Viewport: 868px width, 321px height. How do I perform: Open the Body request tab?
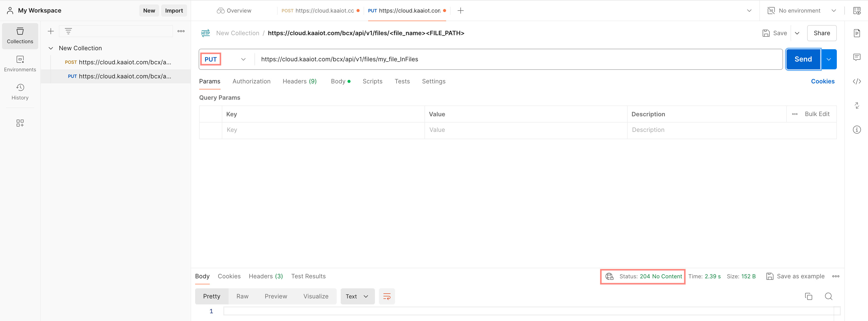point(340,81)
